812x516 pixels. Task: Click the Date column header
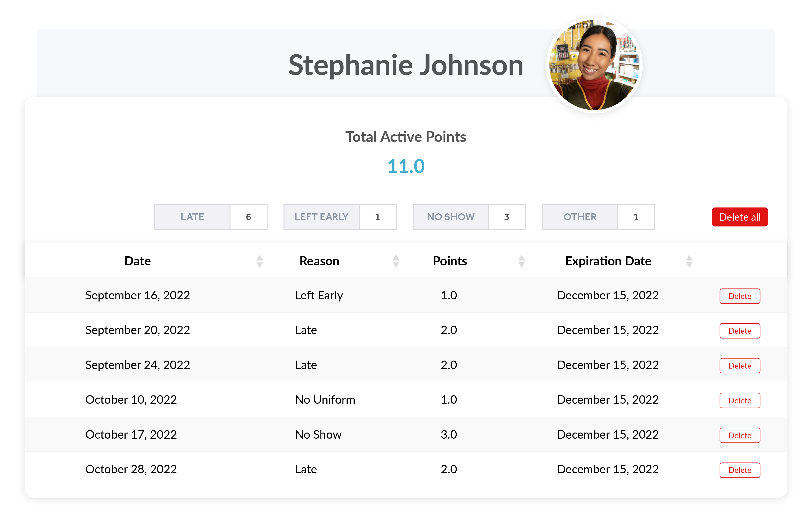click(x=138, y=261)
